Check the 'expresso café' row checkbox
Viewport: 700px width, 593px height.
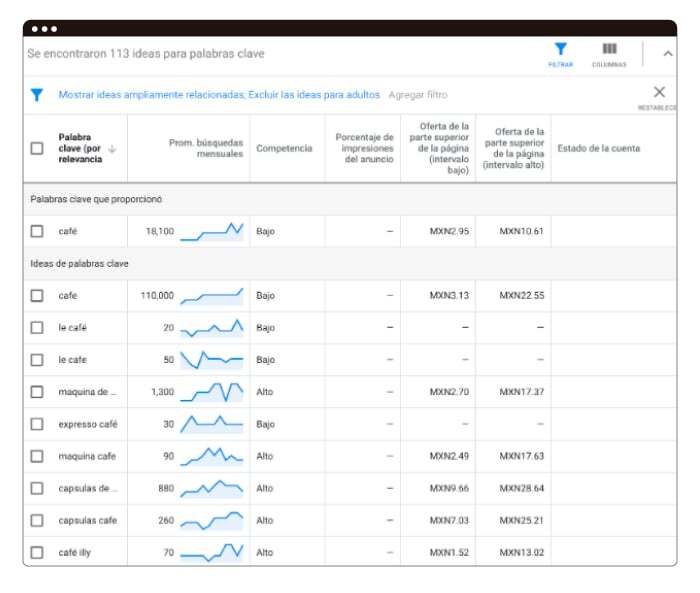point(37,424)
